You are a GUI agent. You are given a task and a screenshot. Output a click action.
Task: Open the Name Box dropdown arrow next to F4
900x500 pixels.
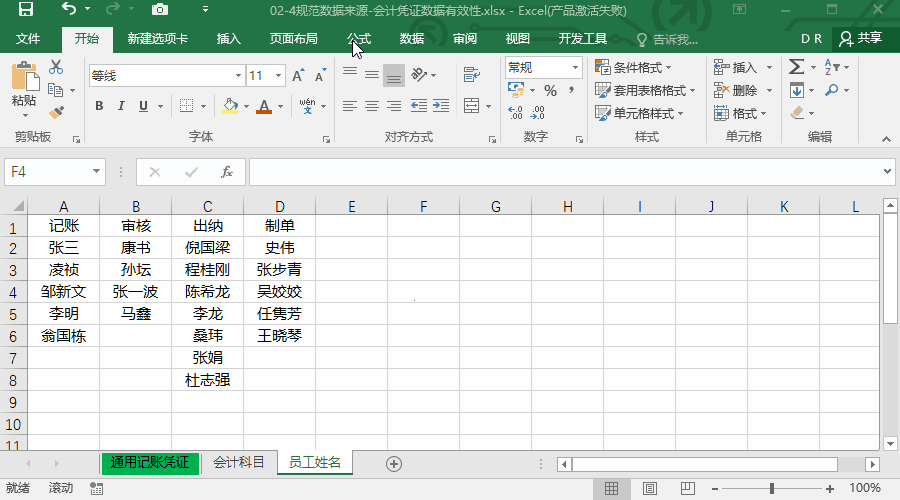click(96, 171)
